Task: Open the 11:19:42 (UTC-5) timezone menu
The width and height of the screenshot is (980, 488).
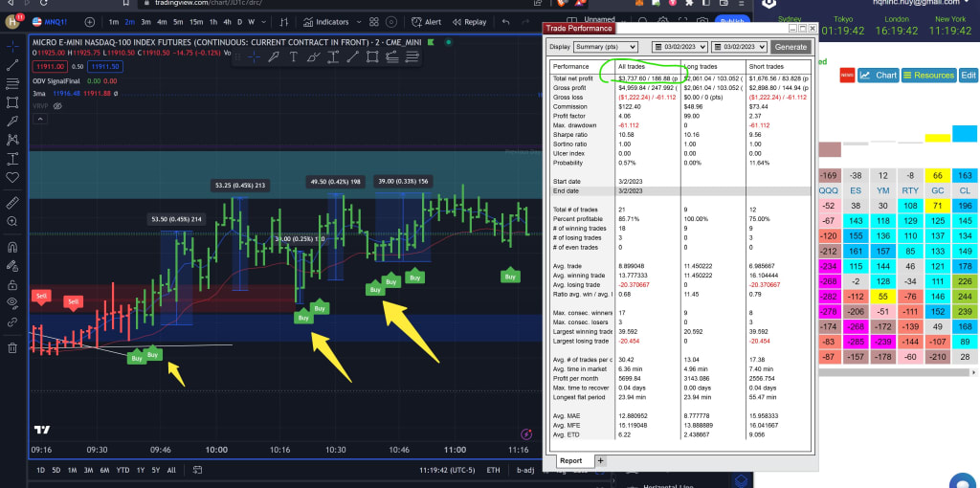Action: [x=447, y=470]
